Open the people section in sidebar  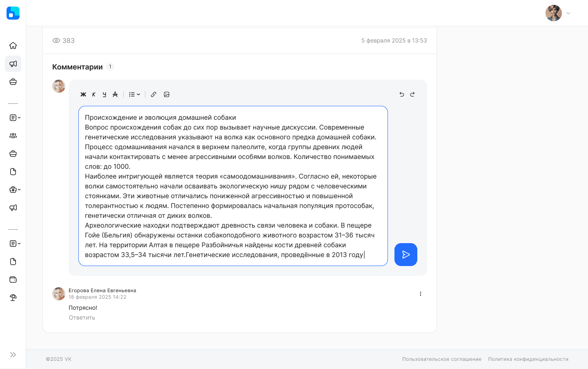pos(13,135)
